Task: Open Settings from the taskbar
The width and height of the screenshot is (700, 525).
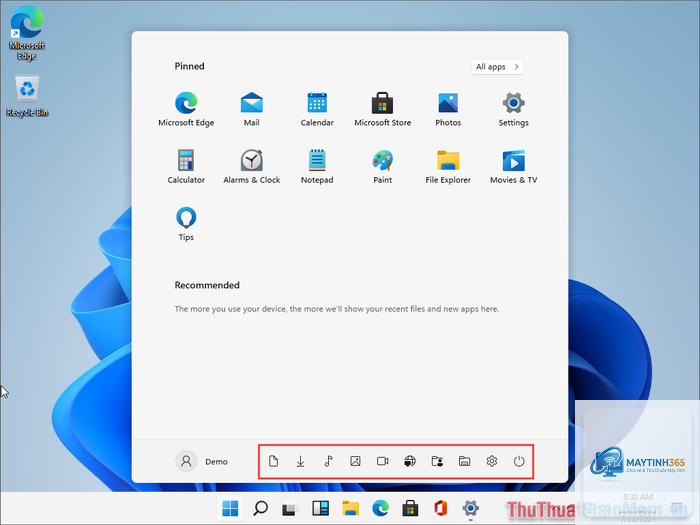Action: click(471, 508)
